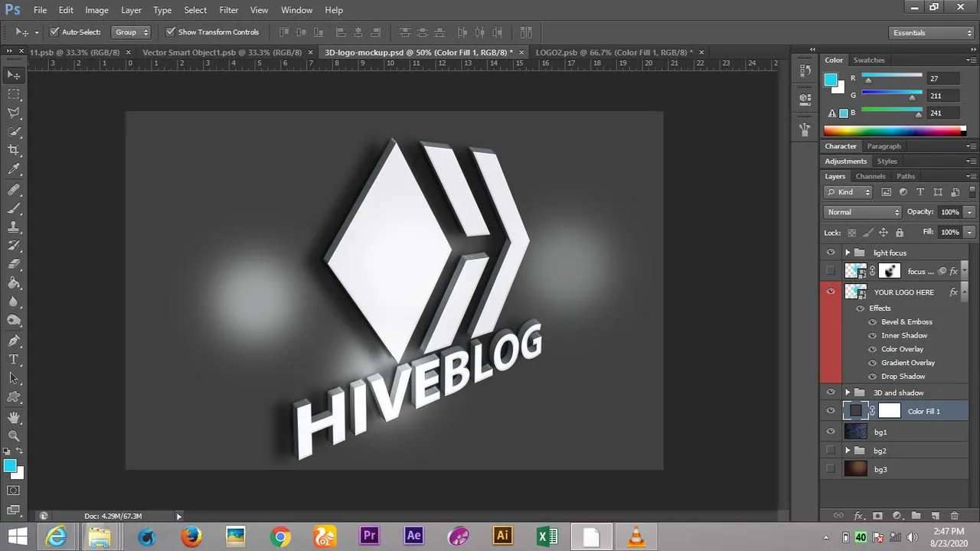Select the Quick Selection tool

14,132
